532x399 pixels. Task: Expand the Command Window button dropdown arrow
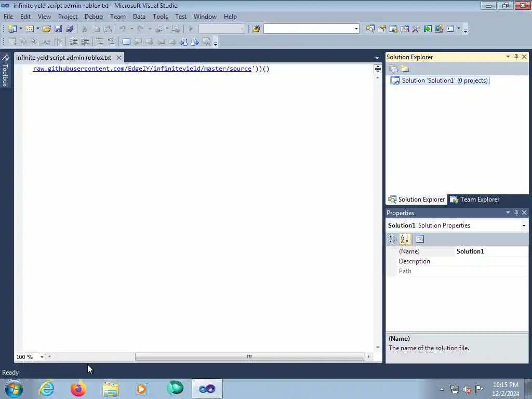(x=459, y=29)
